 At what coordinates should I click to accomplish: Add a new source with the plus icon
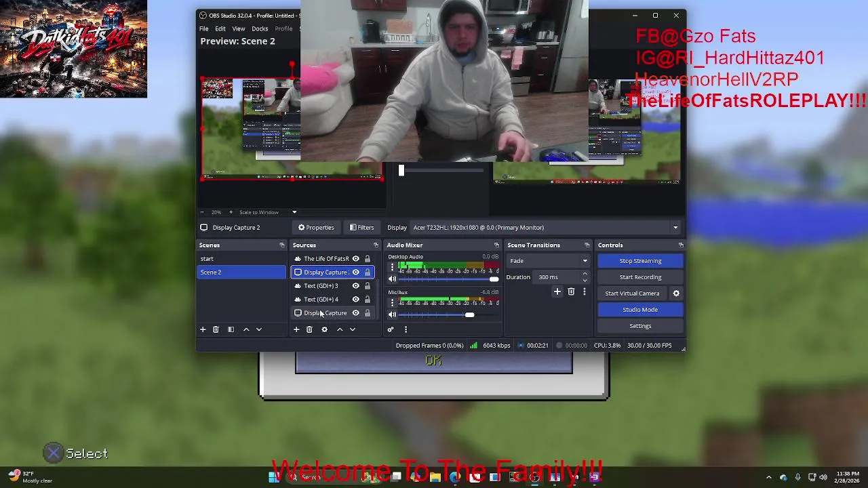click(296, 329)
